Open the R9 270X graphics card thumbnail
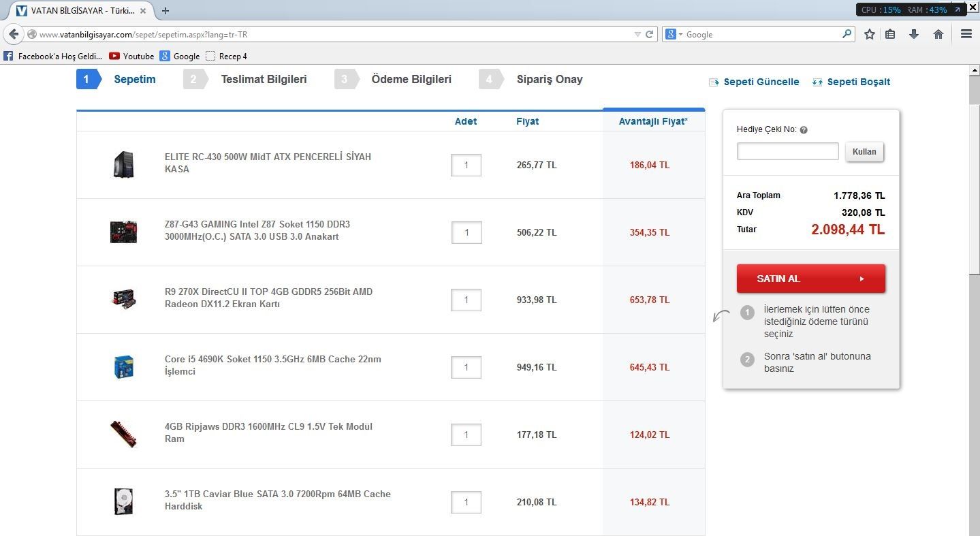The image size is (980, 536). click(x=123, y=300)
